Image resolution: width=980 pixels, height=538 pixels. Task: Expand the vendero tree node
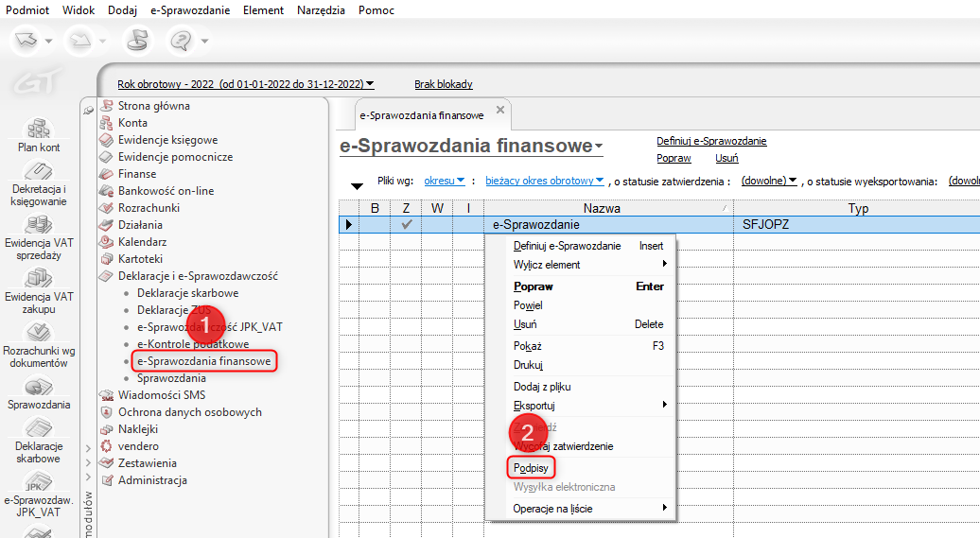tap(88, 446)
